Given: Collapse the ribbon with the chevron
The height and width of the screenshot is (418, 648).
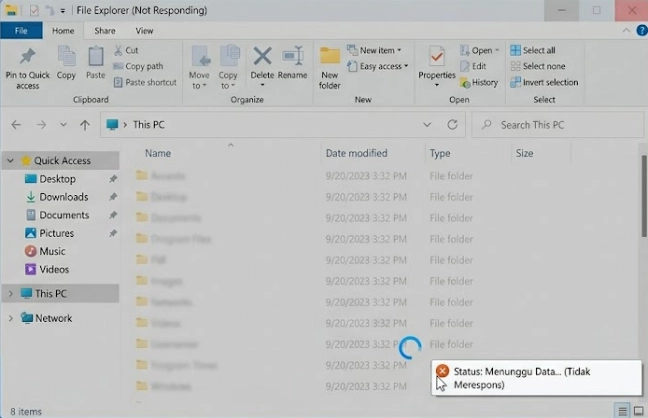Looking at the screenshot, I should [627, 31].
